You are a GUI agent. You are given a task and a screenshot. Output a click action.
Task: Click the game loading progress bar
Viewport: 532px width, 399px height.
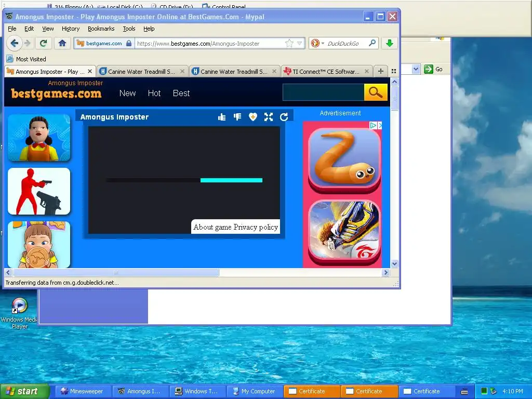click(184, 180)
